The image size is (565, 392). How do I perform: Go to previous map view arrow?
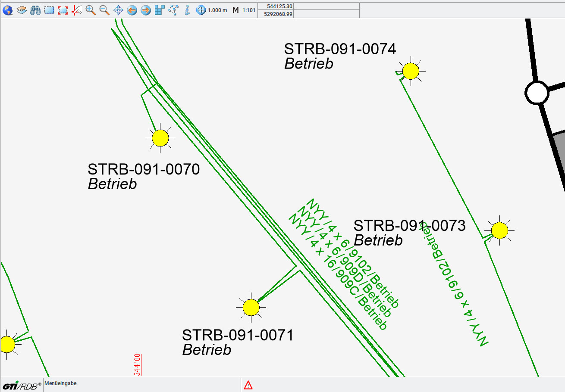tap(132, 10)
